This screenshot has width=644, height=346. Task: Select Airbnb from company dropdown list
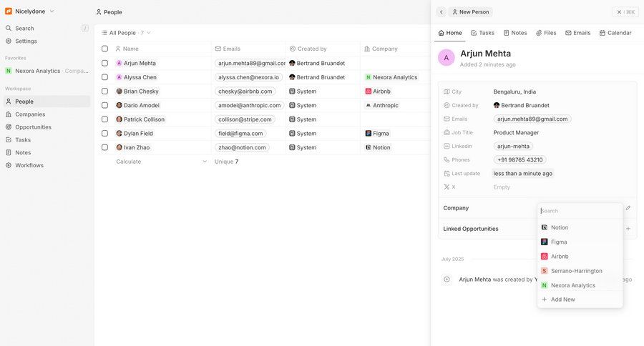point(580,257)
